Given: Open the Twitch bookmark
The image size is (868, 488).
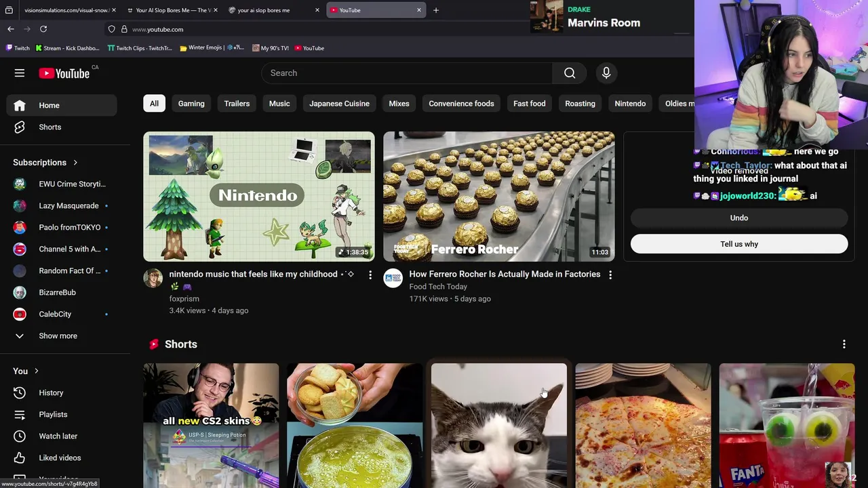Looking at the screenshot, I should 18,48.
